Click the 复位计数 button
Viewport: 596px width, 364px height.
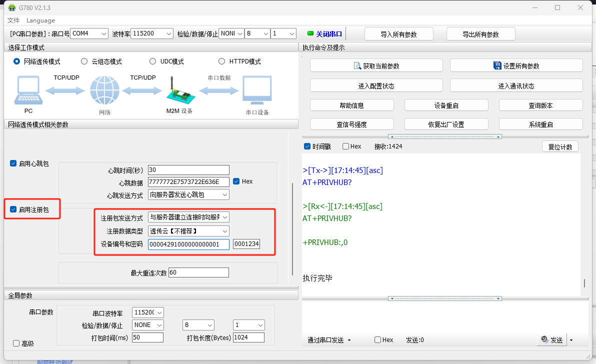click(560, 146)
